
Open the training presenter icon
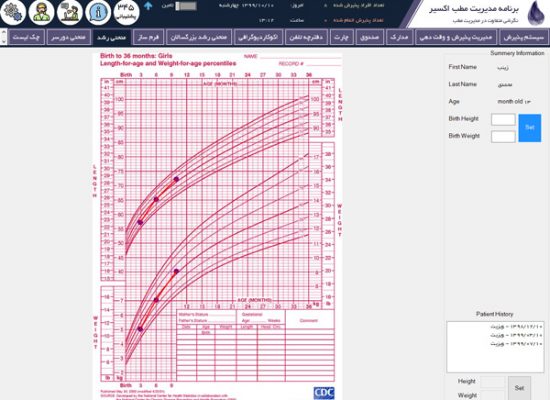click(x=70, y=12)
